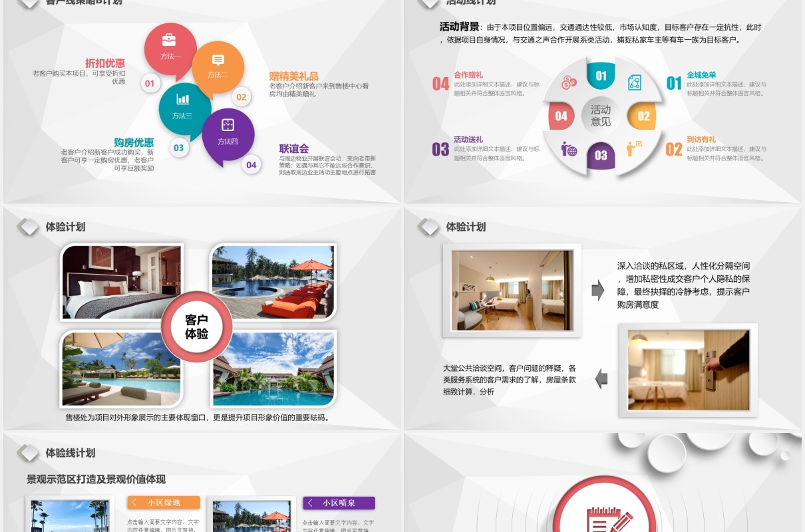Click the chevron on the purple 小区喷泉 label
805x532 pixels.
pyautogui.click(x=310, y=503)
